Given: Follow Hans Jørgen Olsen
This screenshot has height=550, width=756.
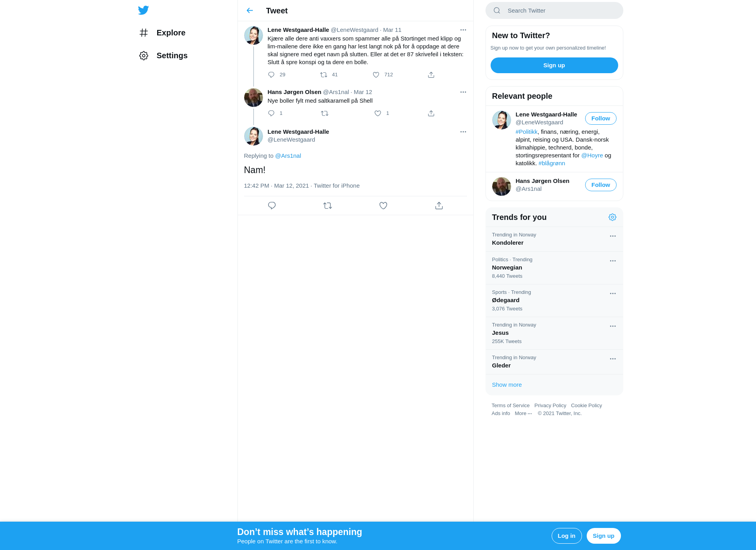Looking at the screenshot, I should (600, 185).
